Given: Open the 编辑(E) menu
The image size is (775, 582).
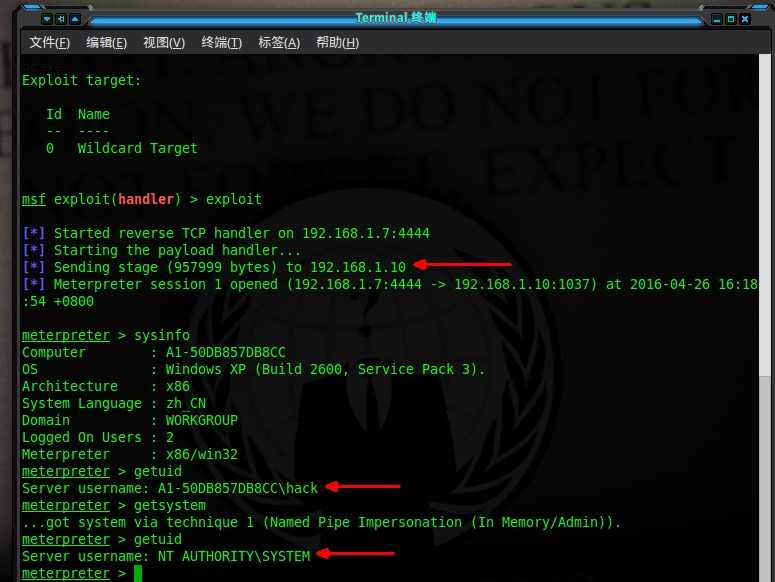Looking at the screenshot, I should (x=107, y=42).
